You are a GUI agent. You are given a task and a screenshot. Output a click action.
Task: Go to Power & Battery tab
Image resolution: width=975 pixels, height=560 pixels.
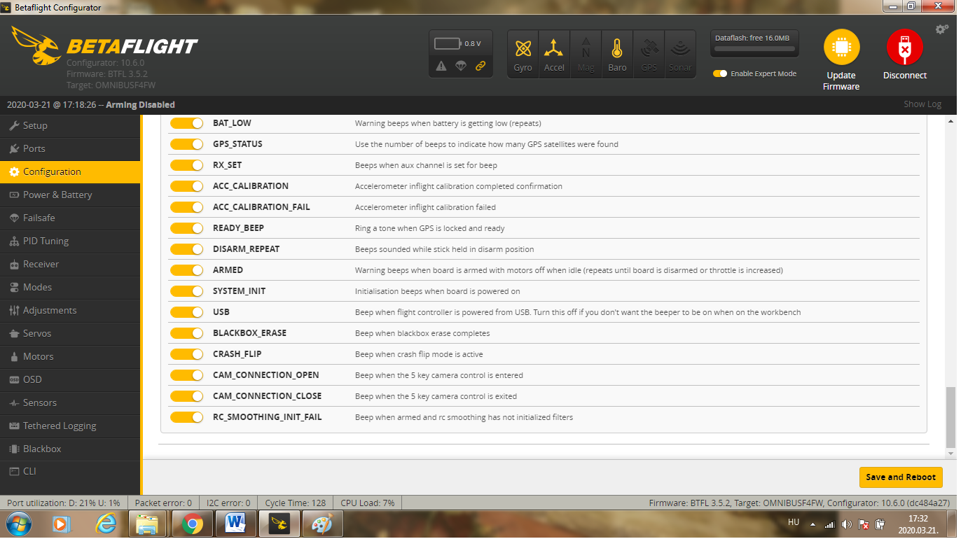point(70,195)
